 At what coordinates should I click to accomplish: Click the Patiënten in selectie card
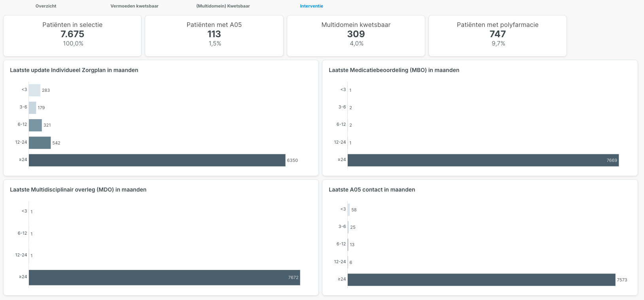click(72, 36)
